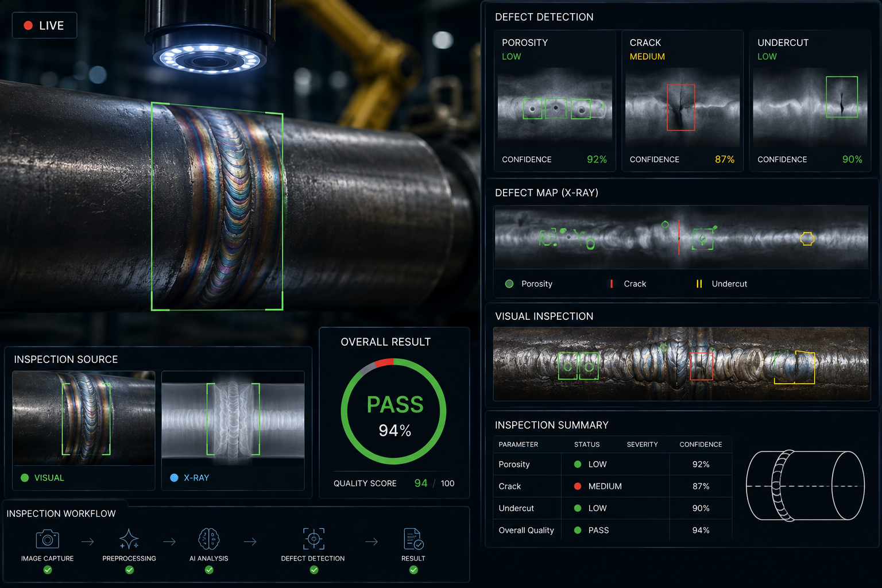Click the yellow undercut marker on X-ray defect map
This screenshot has width=882, height=588.
[807, 238]
